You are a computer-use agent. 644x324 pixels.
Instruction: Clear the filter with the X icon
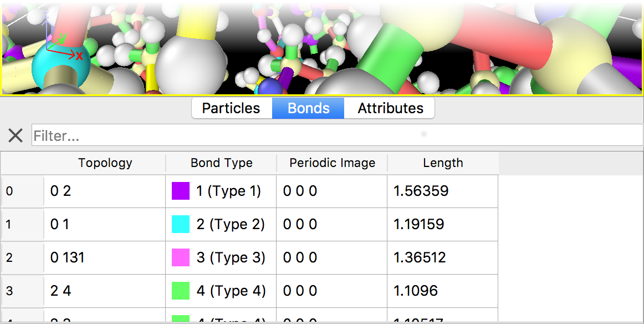(16, 135)
